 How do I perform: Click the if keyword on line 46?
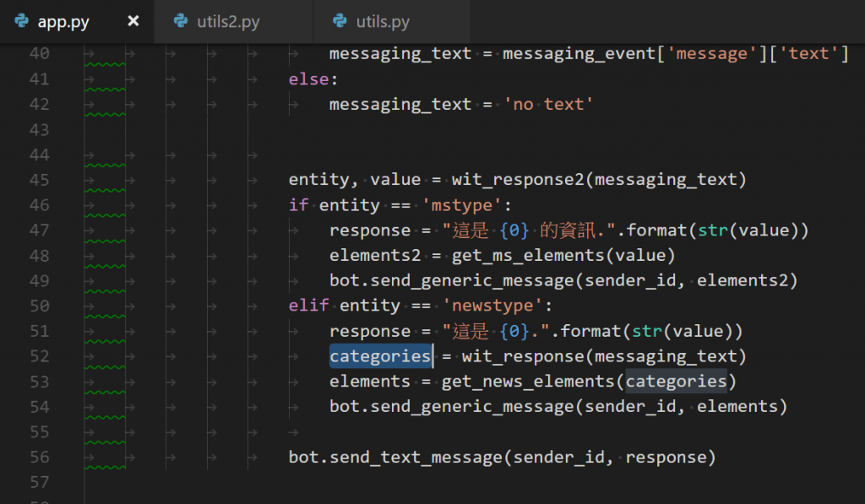coord(298,205)
